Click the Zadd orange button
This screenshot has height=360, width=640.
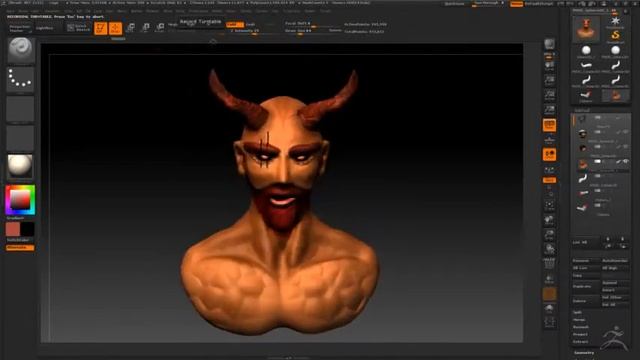click(x=235, y=24)
